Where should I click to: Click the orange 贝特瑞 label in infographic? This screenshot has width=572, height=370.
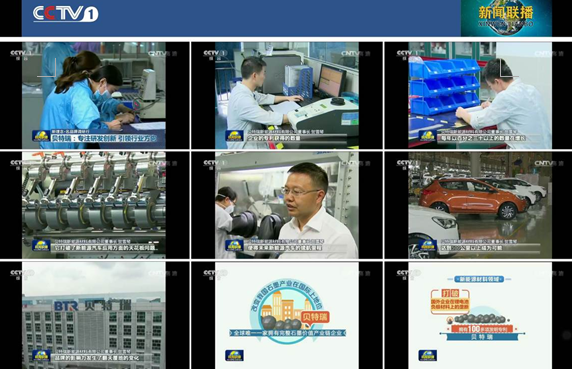point(315,316)
